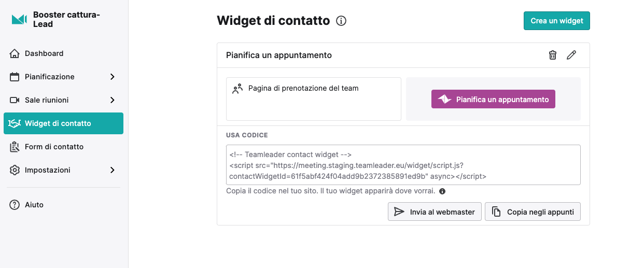Expand the Impostazioni chevron

[x=113, y=170]
